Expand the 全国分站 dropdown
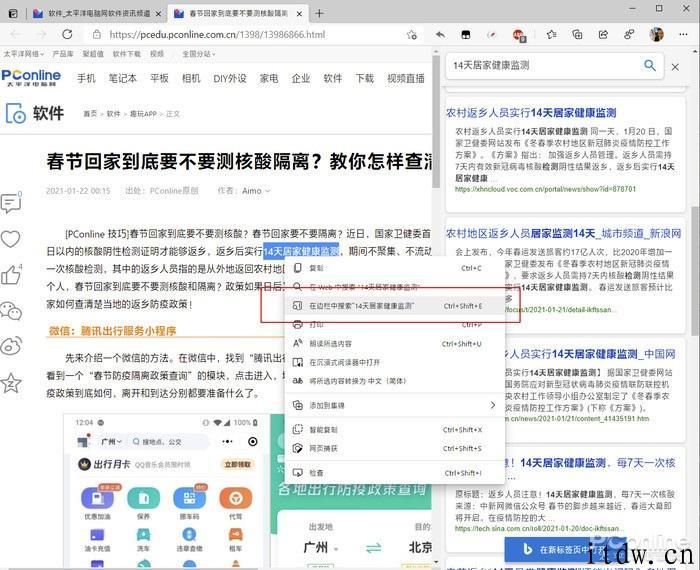Screen dimensions: 700x570 coord(199,54)
